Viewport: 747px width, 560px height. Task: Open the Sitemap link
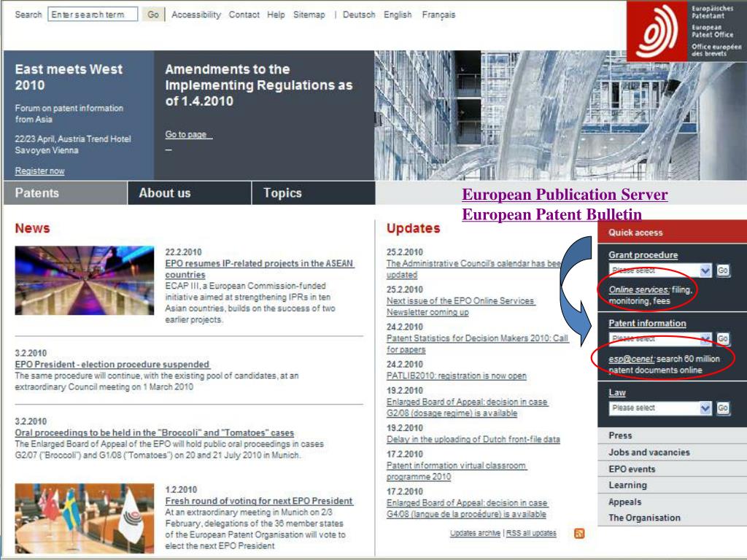309,15
